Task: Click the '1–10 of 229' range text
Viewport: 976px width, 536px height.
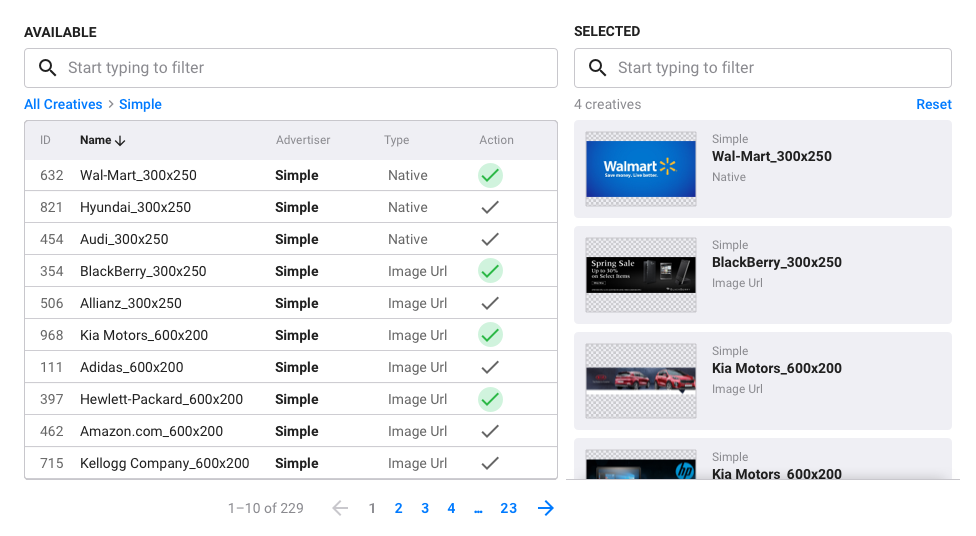Action: point(266,509)
